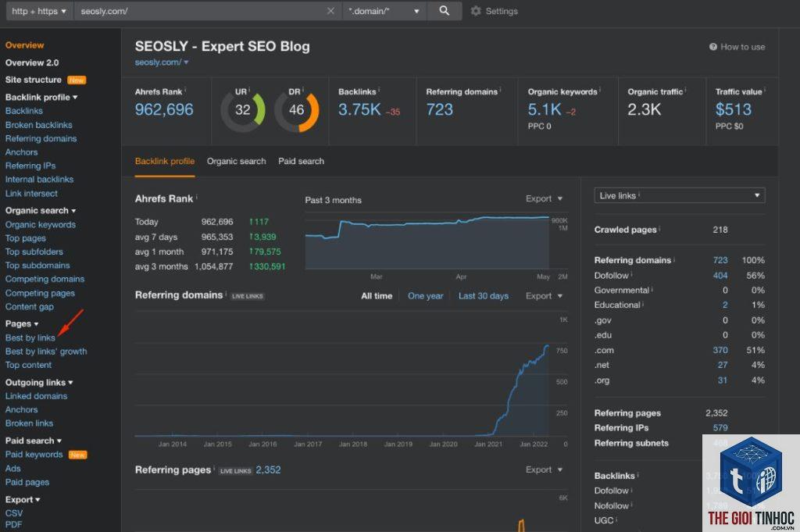Clear the URL with the X icon

(x=330, y=11)
